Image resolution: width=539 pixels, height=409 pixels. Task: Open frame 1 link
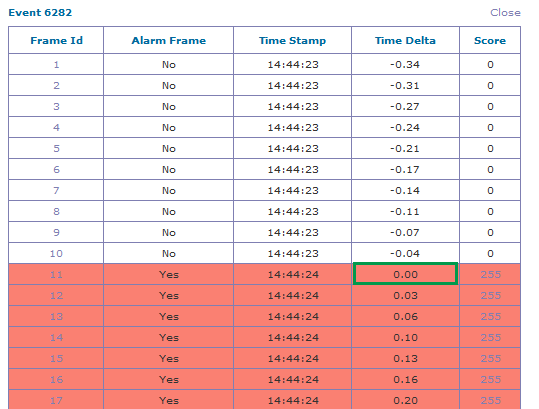coord(56,65)
